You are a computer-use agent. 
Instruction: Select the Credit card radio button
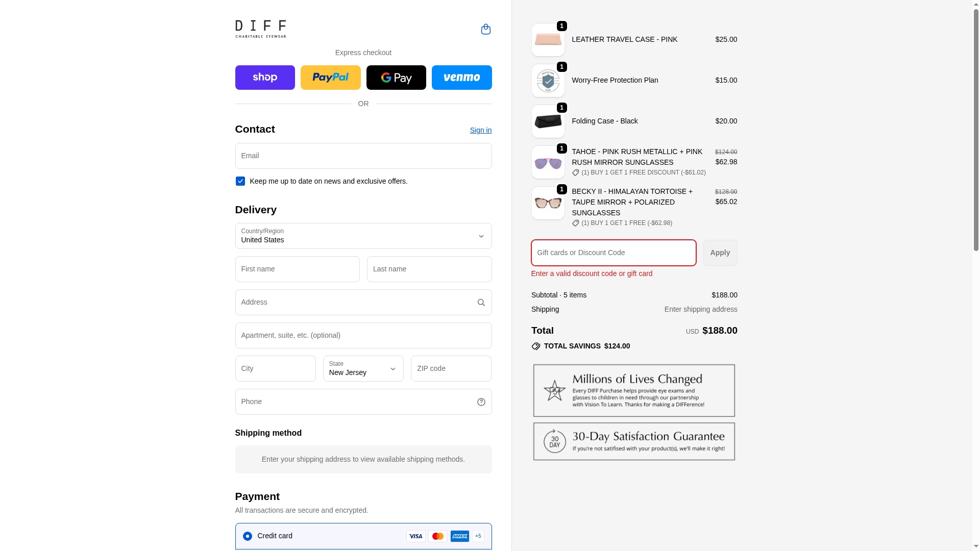click(247, 536)
